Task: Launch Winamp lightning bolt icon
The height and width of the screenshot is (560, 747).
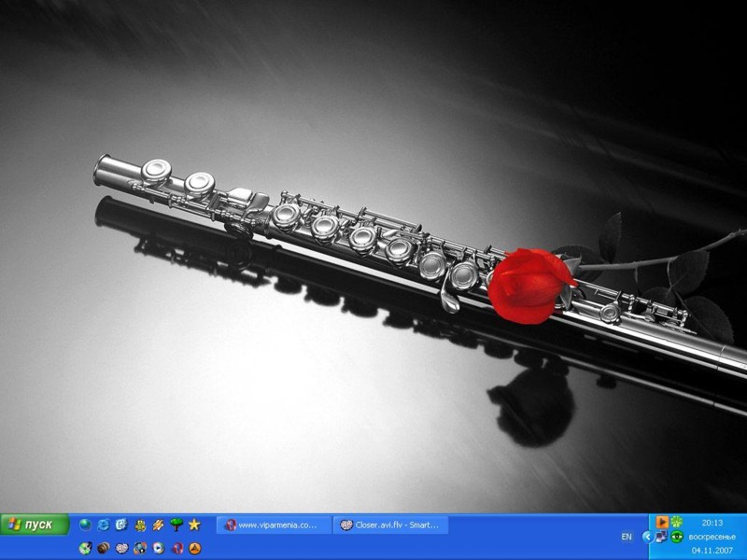Action: coord(158,525)
